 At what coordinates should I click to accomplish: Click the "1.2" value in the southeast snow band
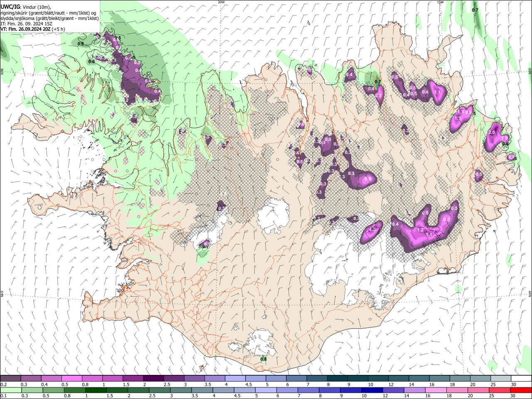coord(420,230)
